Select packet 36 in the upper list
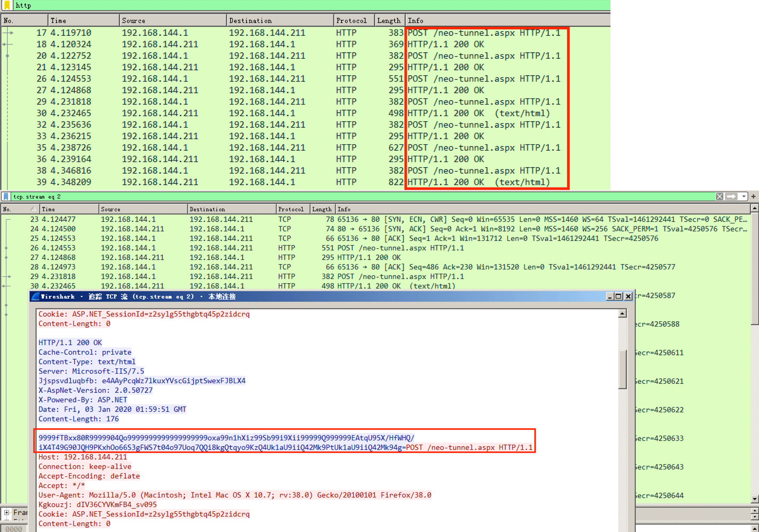 (306, 159)
